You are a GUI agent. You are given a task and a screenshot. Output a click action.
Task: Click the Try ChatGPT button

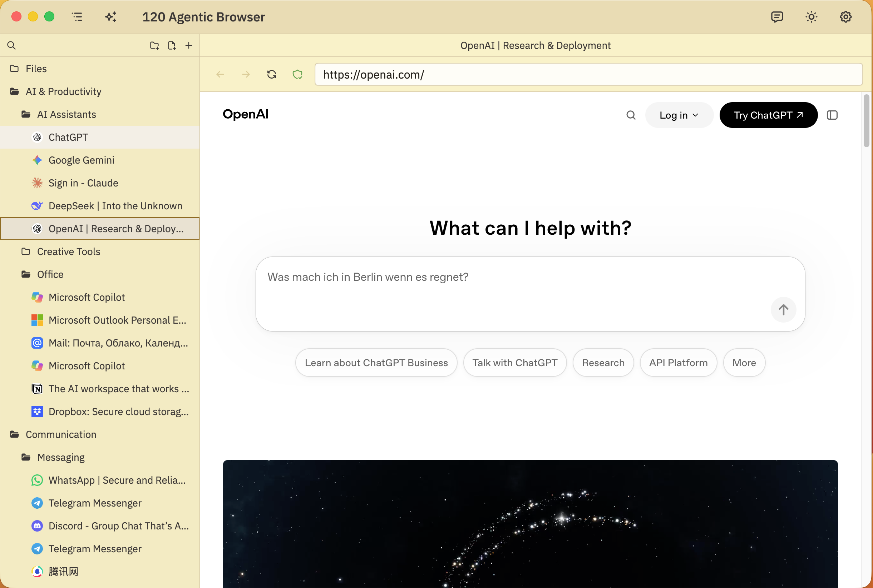point(768,115)
